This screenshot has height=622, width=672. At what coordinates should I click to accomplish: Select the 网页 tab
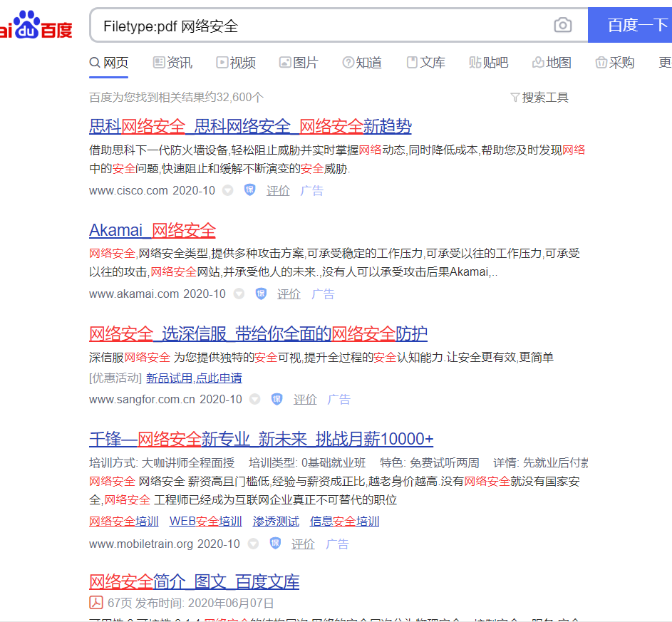tap(109, 63)
